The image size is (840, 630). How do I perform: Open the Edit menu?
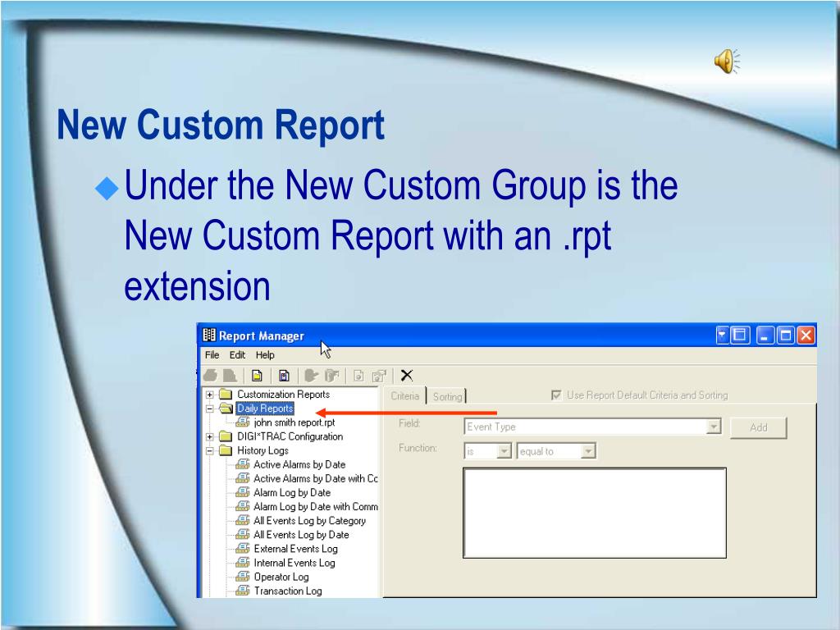click(237, 354)
